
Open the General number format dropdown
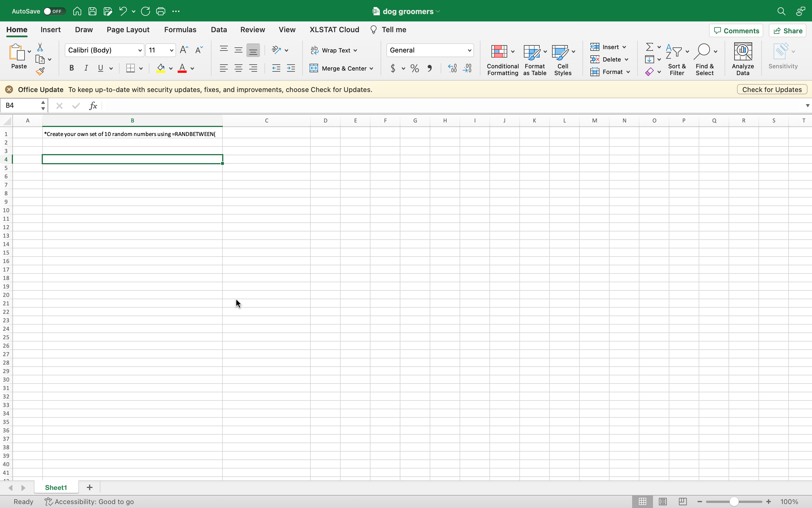coord(469,51)
